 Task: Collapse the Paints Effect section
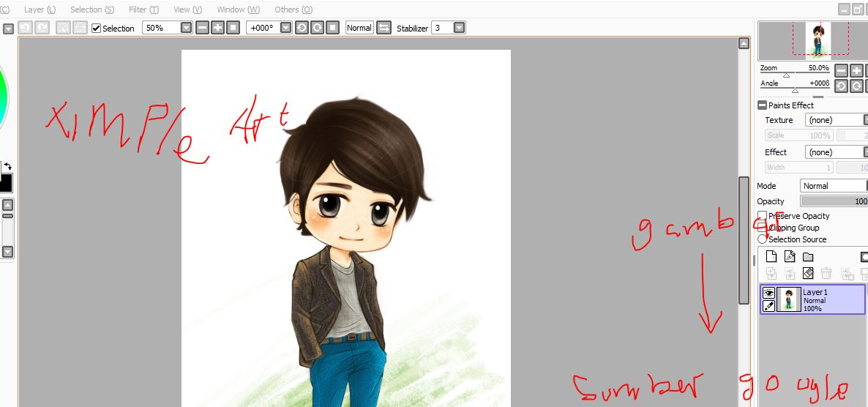[763, 105]
